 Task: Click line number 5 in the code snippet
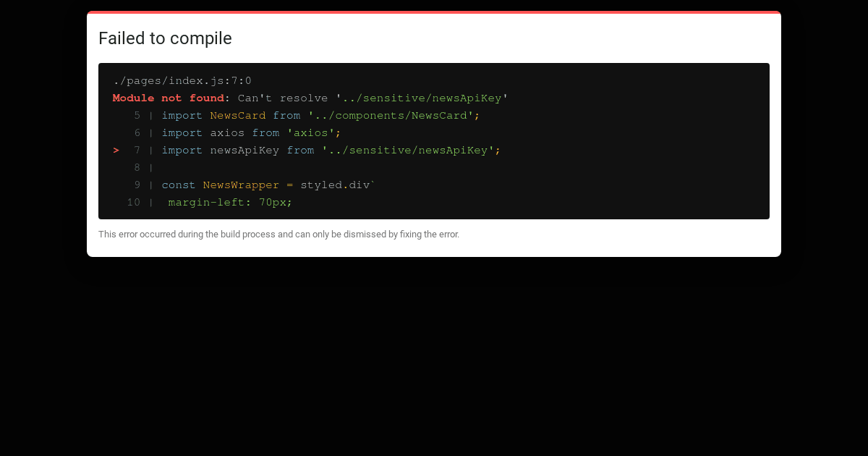[x=137, y=115]
